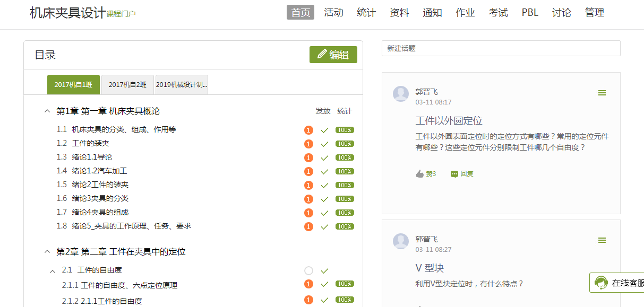Switch to the 讨论 navigation tab
Image resolution: width=644 pixels, height=307 pixels.
coord(562,13)
